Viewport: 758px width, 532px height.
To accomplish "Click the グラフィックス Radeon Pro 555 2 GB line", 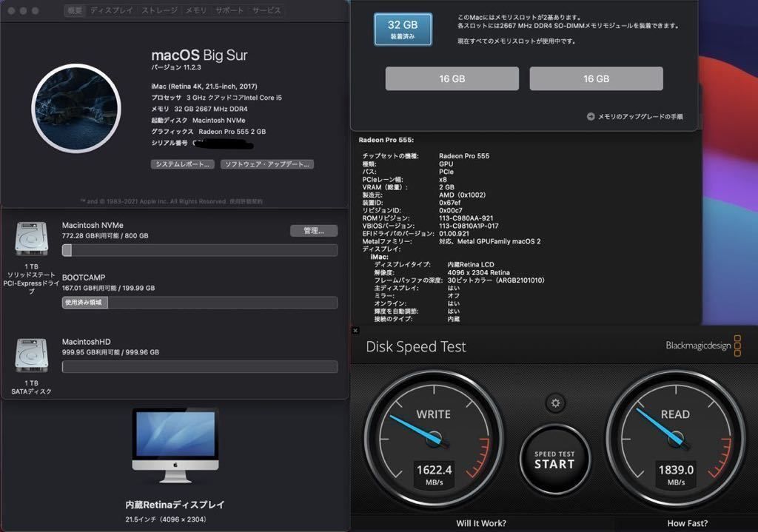I will click(208, 132).
